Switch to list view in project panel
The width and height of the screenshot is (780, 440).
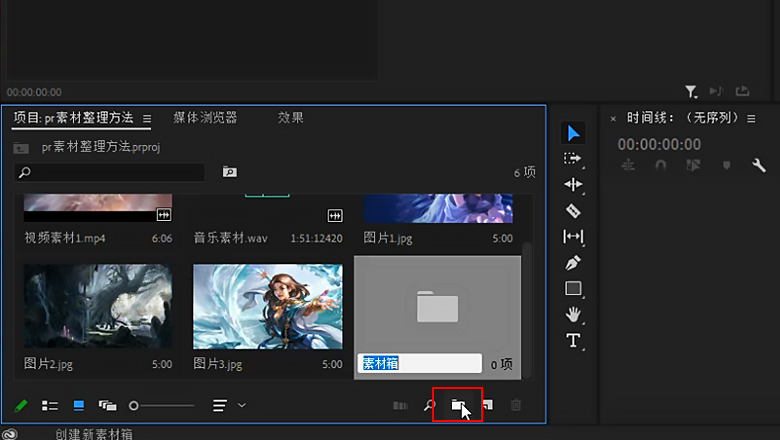(x=50, y=405)
